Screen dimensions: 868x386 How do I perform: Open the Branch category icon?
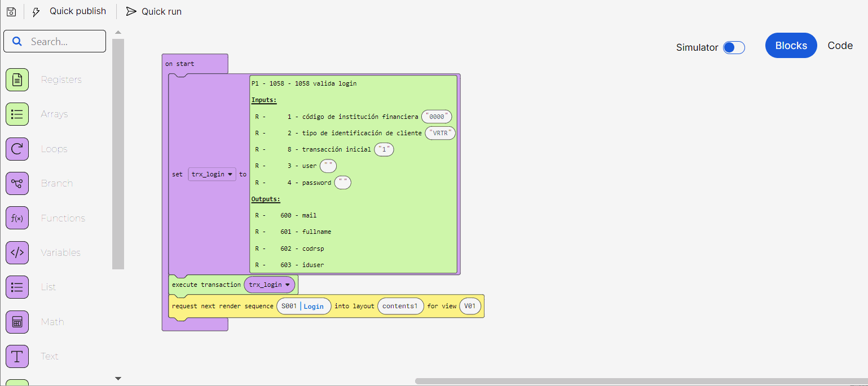click(x=17, y=184)
